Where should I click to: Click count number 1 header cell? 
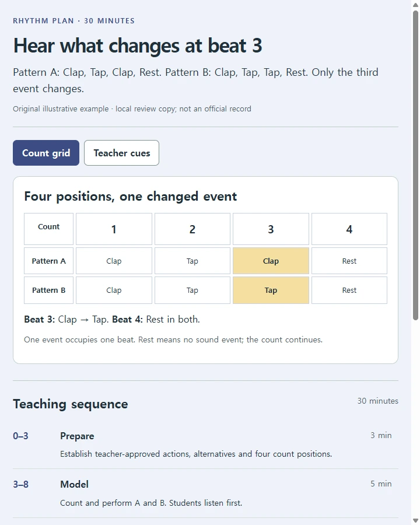pos(114,229)
